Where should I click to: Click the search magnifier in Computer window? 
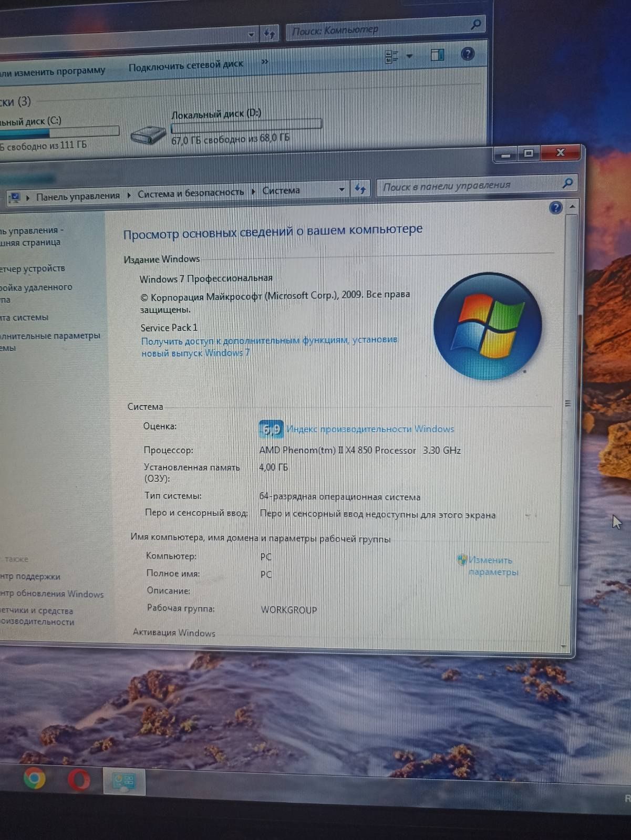(475, 24)
